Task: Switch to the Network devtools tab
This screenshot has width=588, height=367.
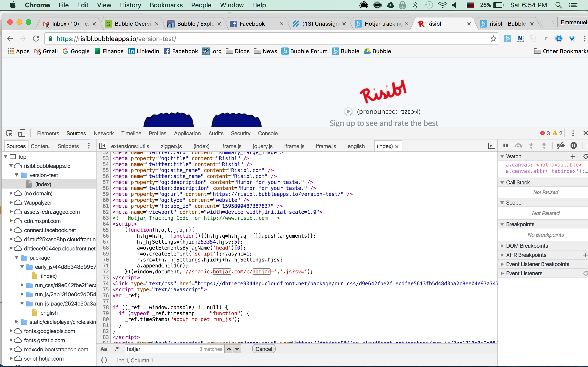Action: 104,133
